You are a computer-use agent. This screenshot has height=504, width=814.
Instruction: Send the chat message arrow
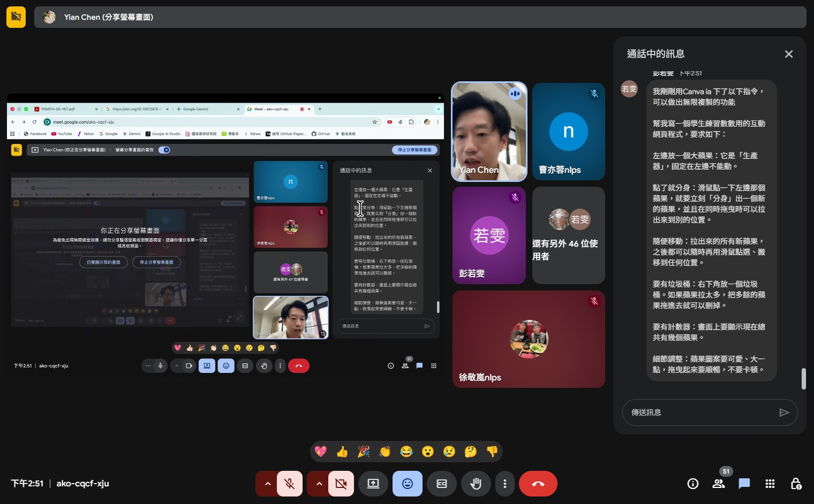[x=784, y=413]
